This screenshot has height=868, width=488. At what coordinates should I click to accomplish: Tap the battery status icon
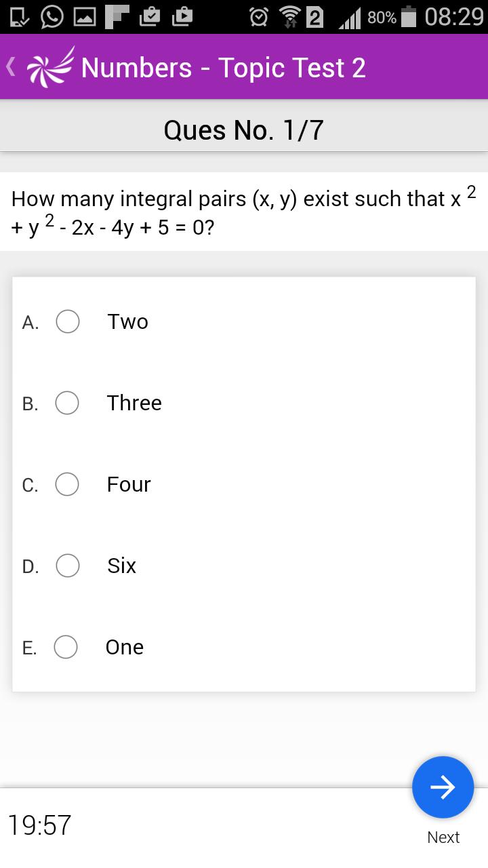click(x=409, y=16)
